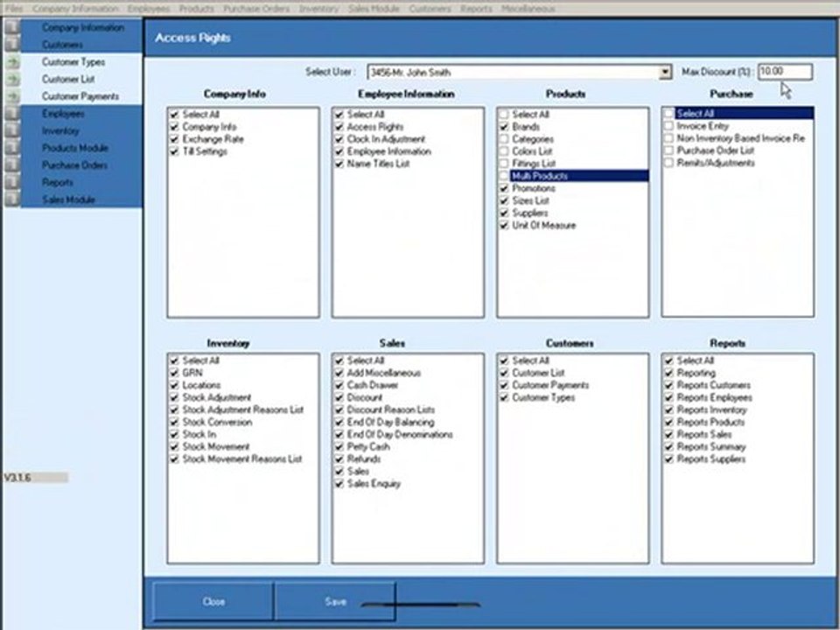Click the Save button

click(335, 602)
